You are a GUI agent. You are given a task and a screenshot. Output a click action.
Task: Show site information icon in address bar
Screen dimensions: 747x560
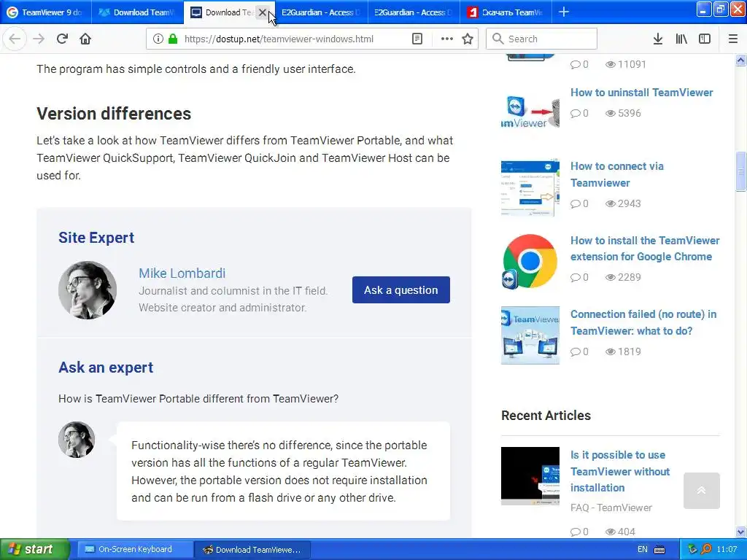pyautogui.click(x=158, y=39)
